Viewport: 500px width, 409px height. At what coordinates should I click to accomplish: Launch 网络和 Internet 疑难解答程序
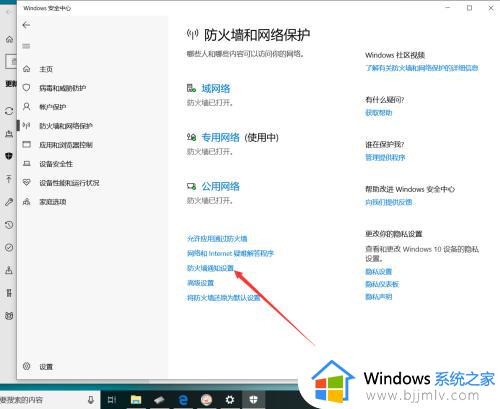(230, 253)
